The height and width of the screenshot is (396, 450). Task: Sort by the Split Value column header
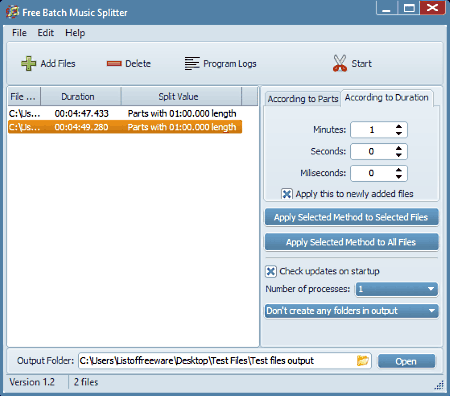[x=181, y=97]
